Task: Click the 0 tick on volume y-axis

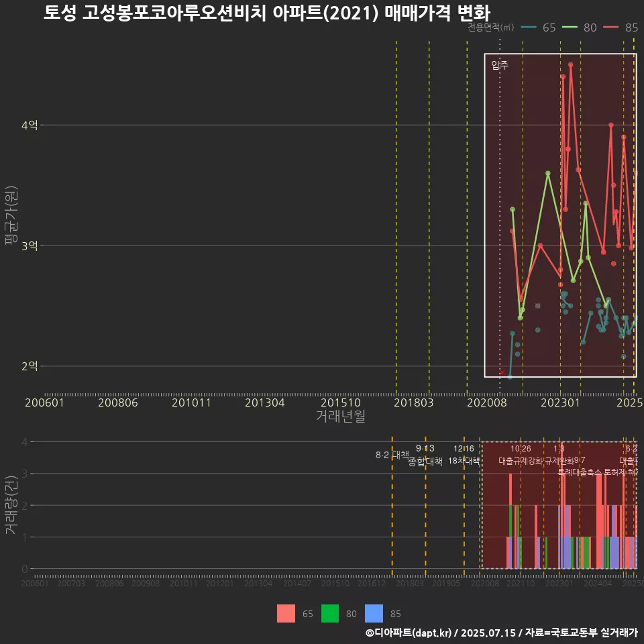Action: point(25,569)
